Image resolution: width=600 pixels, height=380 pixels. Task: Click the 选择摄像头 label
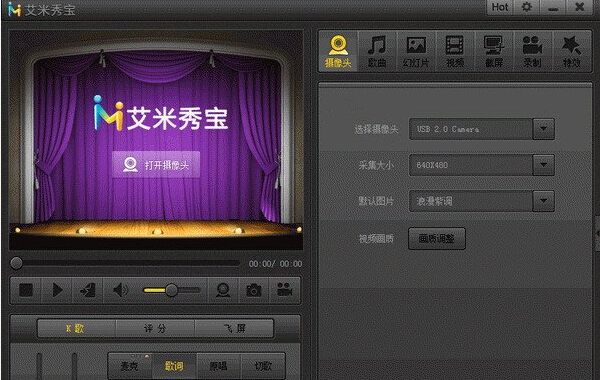coord(376,129)
